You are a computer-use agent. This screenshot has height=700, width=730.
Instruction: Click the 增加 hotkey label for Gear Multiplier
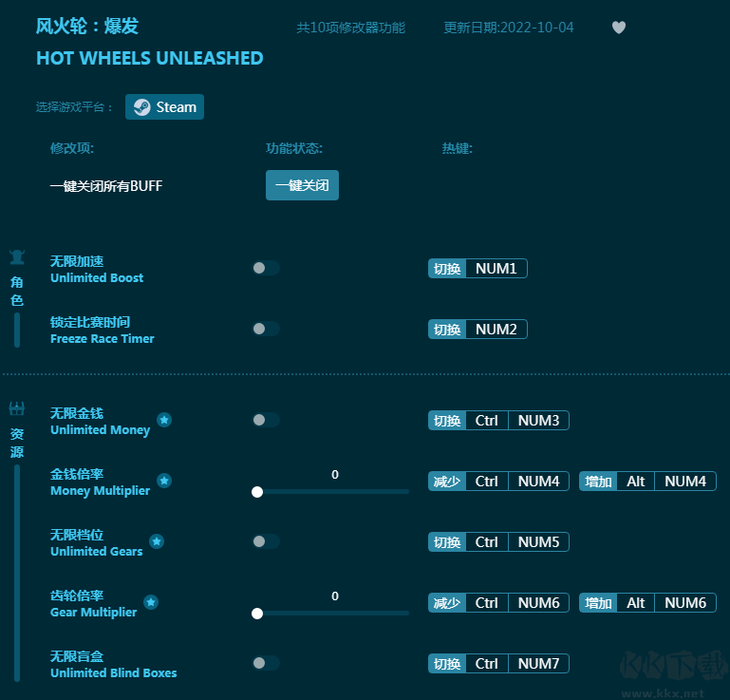[x=599, y=603]
